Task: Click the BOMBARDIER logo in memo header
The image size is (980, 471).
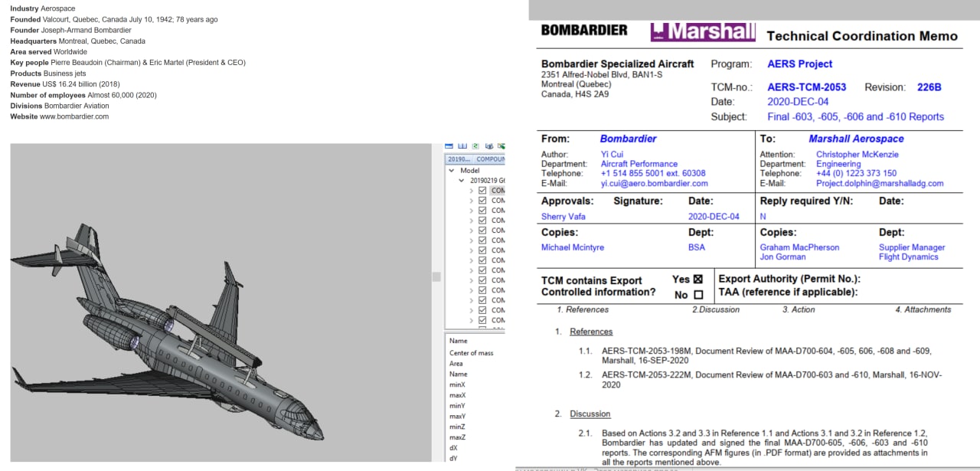Action: [584, 31]
